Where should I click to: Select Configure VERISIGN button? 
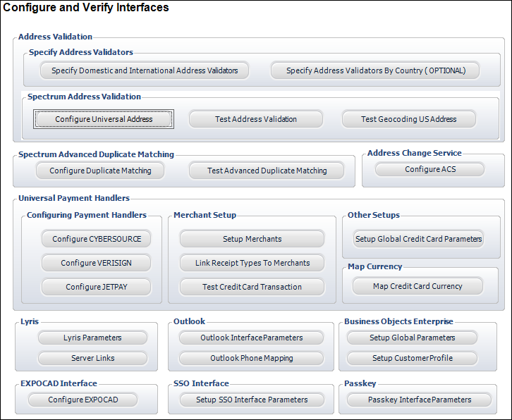point(97,263)
